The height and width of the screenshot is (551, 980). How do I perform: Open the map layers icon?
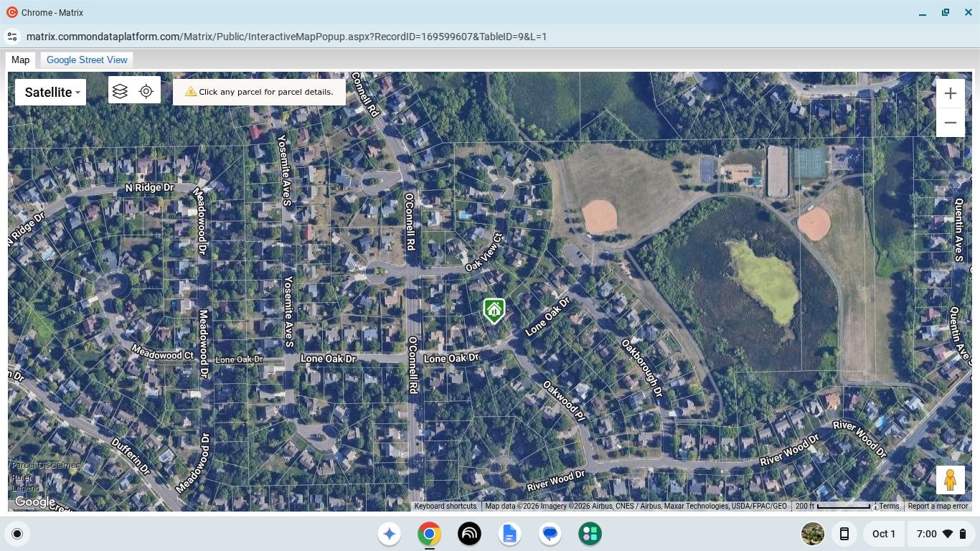[121, 91]
